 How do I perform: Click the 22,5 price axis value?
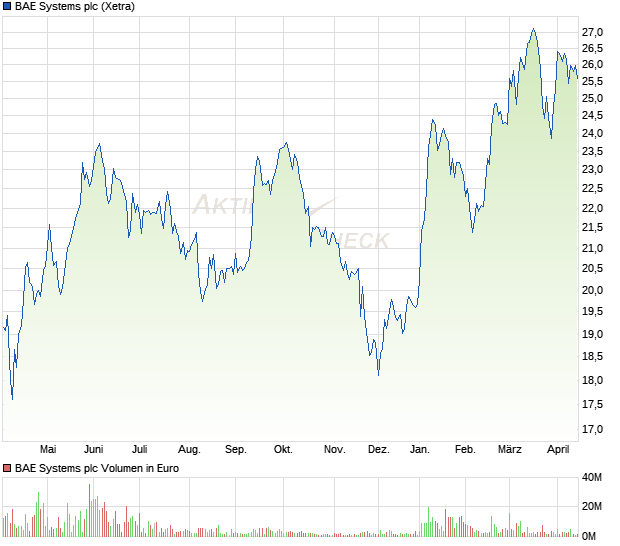(x=592, y=189)
